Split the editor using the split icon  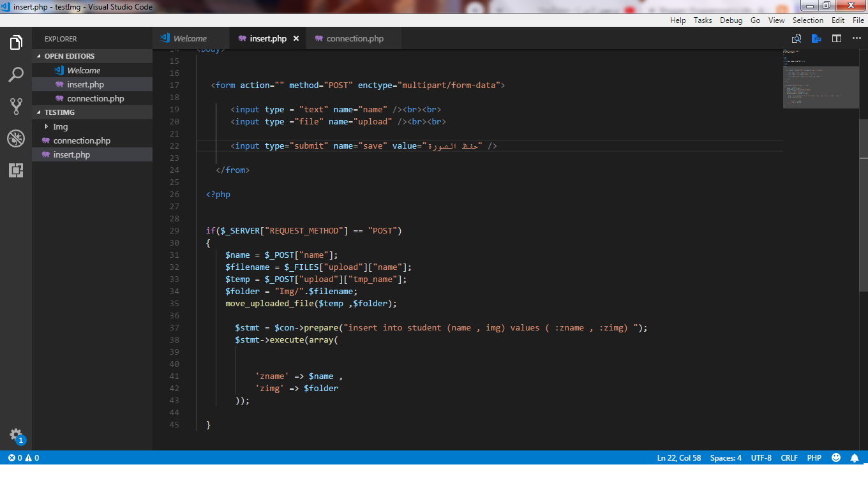pyautogui.click(x=837, y=38)
